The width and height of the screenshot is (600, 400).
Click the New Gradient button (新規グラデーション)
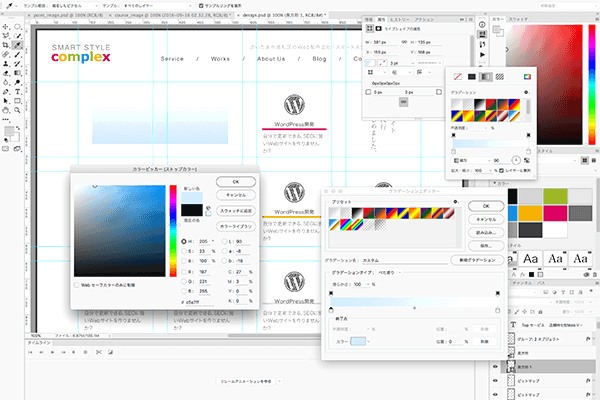(x=476, y=260)
